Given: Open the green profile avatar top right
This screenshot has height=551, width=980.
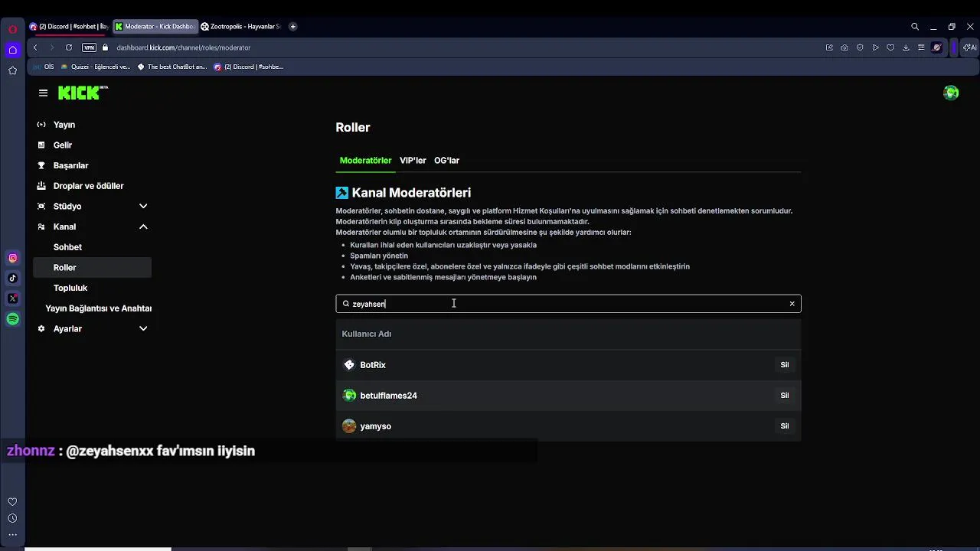Looking at the screenshot, I should click(951, 93).
